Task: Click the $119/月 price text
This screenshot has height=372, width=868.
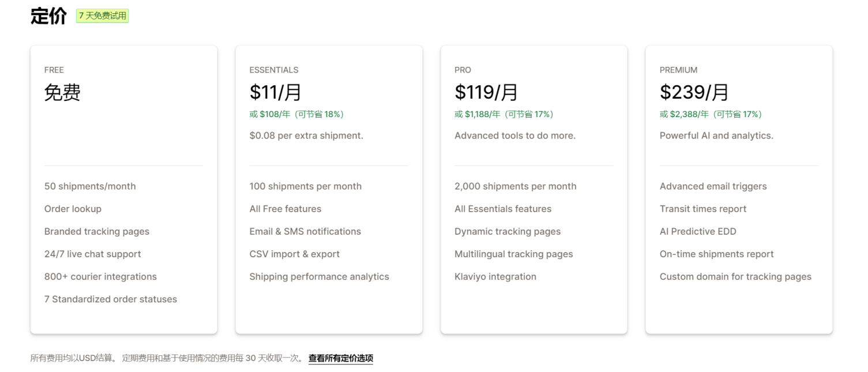Action: pyautogui.click(x=486, y=92)
